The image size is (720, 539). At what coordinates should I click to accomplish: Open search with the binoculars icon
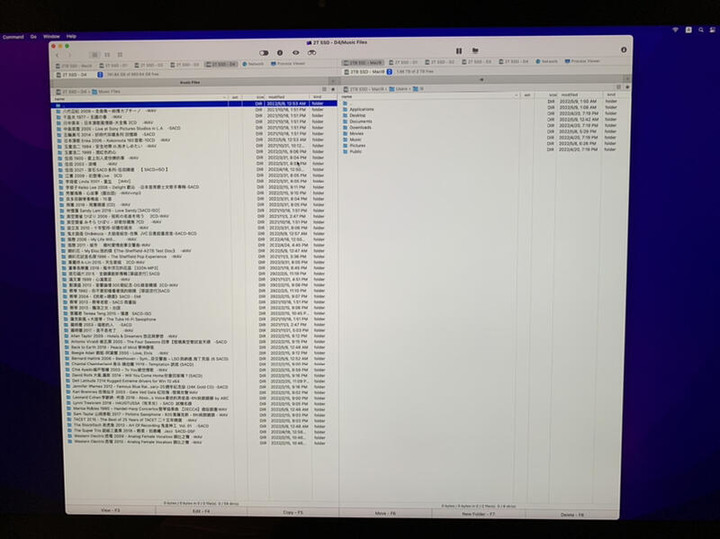[312, 52]
